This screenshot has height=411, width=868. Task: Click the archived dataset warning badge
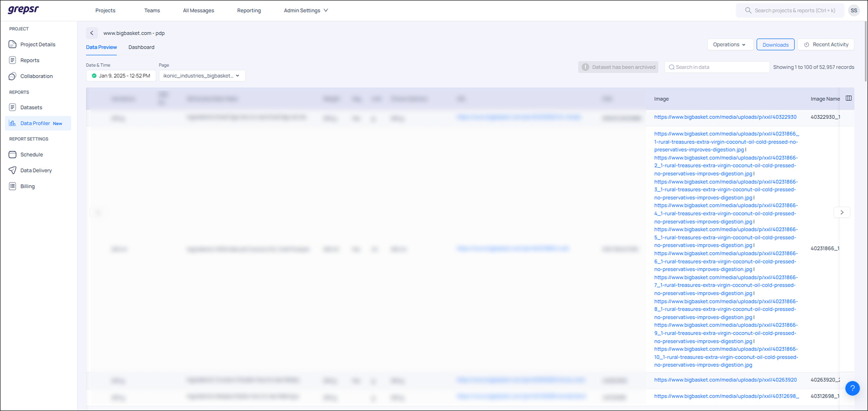click(618, 67)
